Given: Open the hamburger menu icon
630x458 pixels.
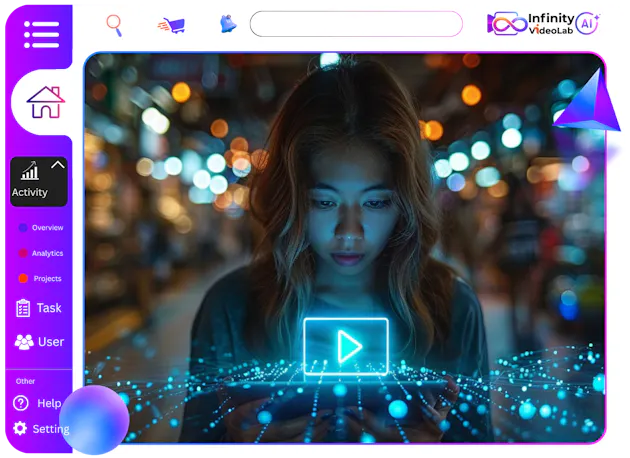Looking at the screenshot, I should (x=41, y=34).
